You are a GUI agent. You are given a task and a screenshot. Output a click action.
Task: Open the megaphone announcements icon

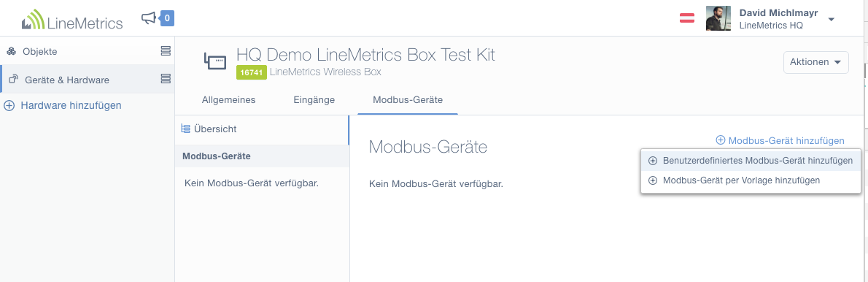click(149, 19)
